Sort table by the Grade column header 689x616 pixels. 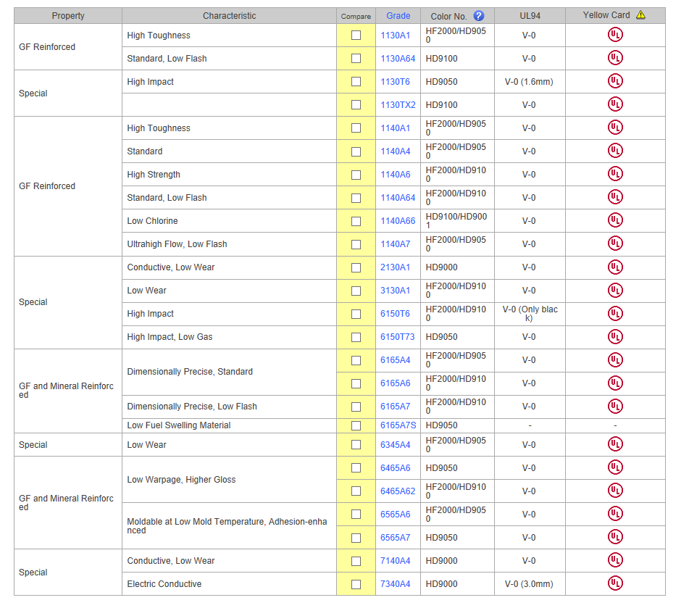point(398,16)
